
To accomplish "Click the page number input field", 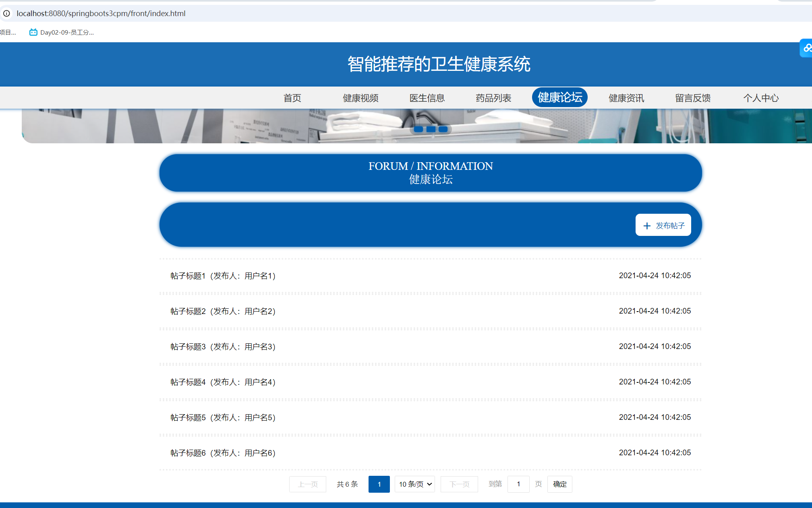I will coord(518,484).
